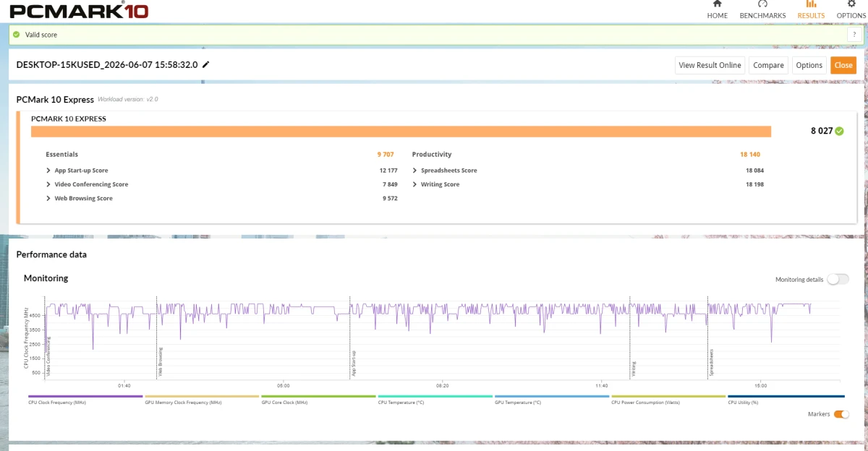Screen dimensions: 868x451
Task: Click the Productivity heading
Action: coord(432,154)
